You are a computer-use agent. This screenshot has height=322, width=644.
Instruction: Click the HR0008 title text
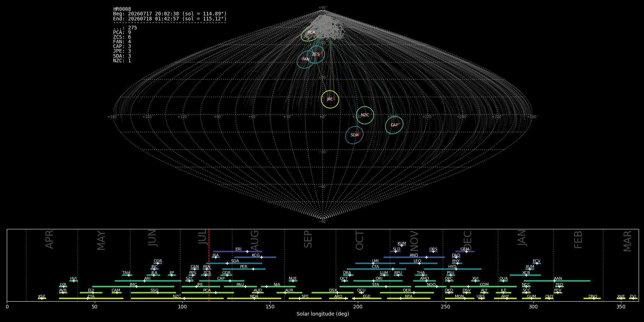click(122, 9)
